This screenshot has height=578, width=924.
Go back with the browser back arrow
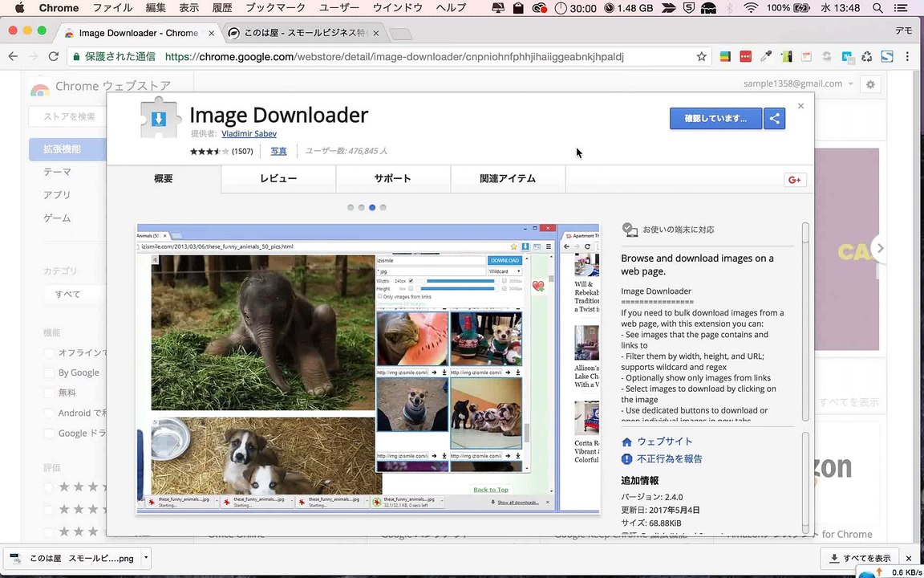[x=13, y=57]
